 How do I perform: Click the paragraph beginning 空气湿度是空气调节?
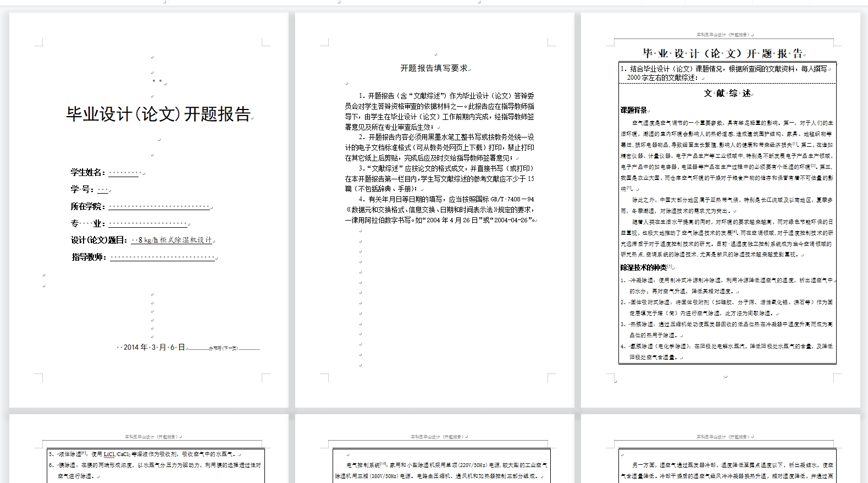click(x=727, y=156)
